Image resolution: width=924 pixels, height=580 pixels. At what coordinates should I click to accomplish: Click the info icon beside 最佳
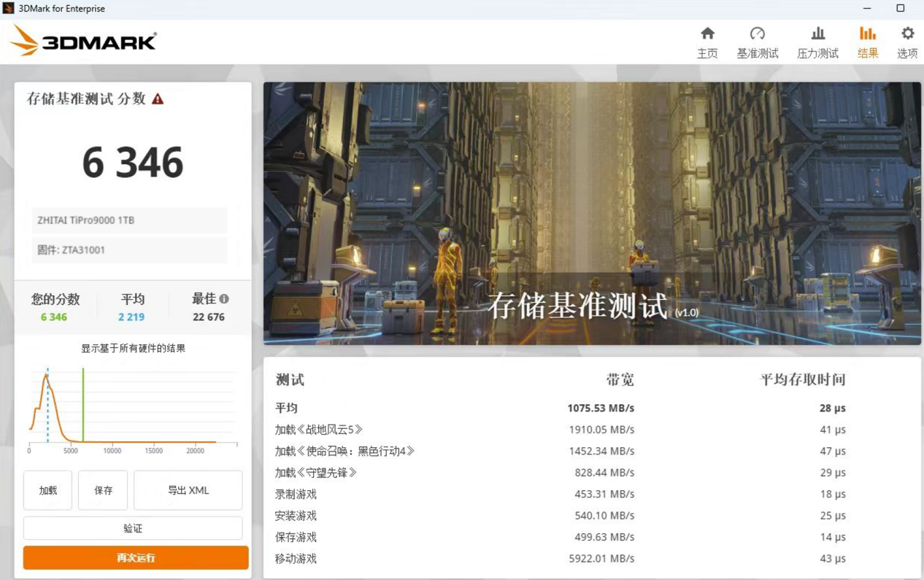click(x=224, y=298)
